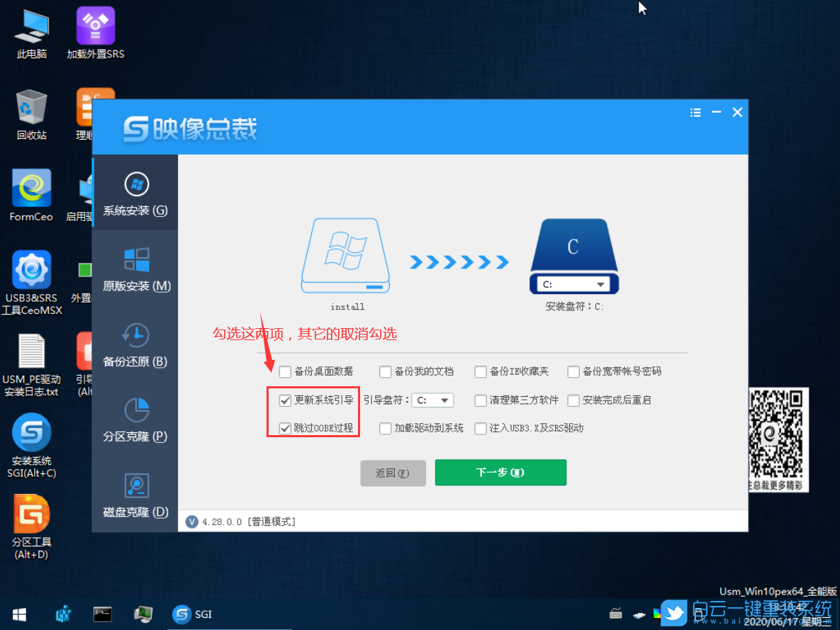Uncheck 更新系统引导
The width and height of the screenshot is (840, 630).
[286, 400]
